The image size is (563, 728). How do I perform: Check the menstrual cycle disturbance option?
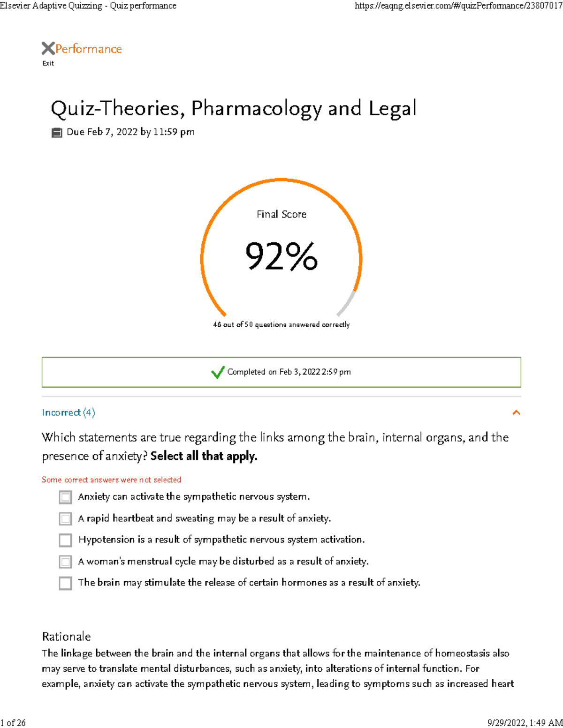(65, 561)
